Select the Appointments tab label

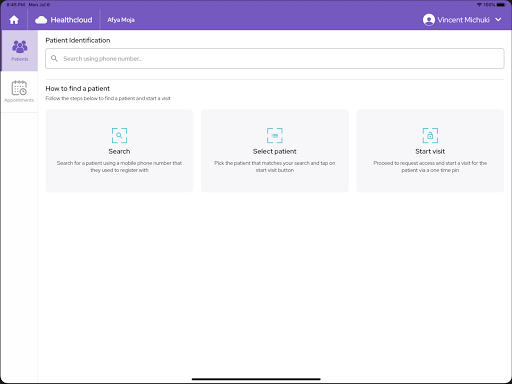tap(19, 100)
